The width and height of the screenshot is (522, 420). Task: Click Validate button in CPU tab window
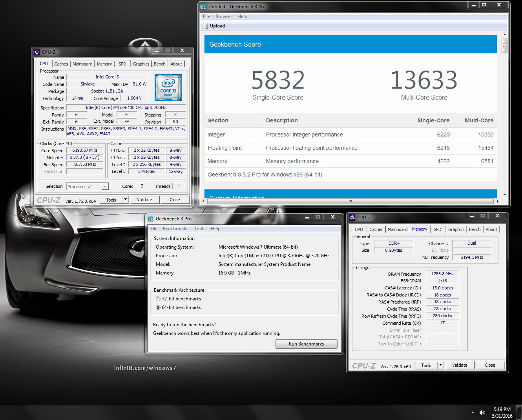click(x=144, y=200)
